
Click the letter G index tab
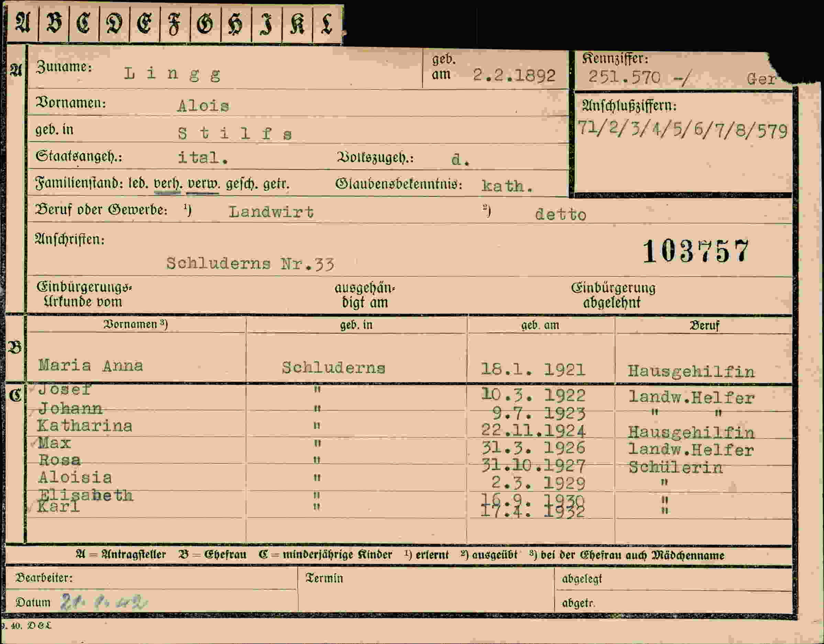(x=205, y=24)
